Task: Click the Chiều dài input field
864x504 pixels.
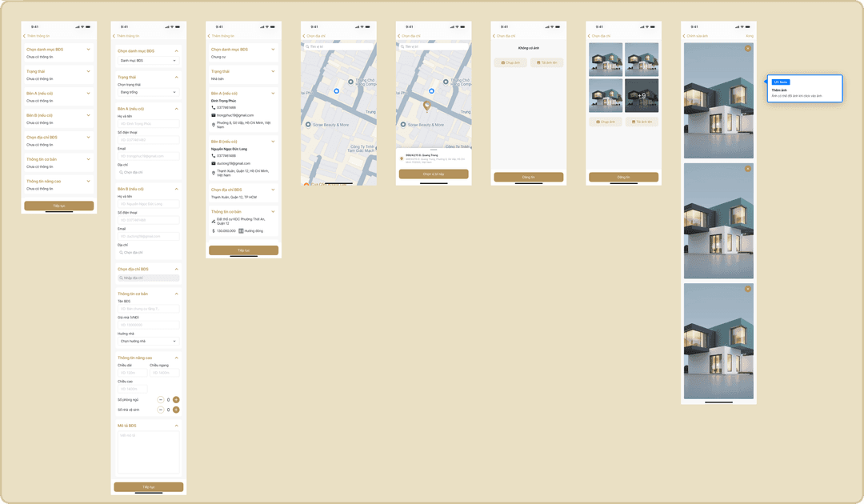Action: [x=132, y=373]
